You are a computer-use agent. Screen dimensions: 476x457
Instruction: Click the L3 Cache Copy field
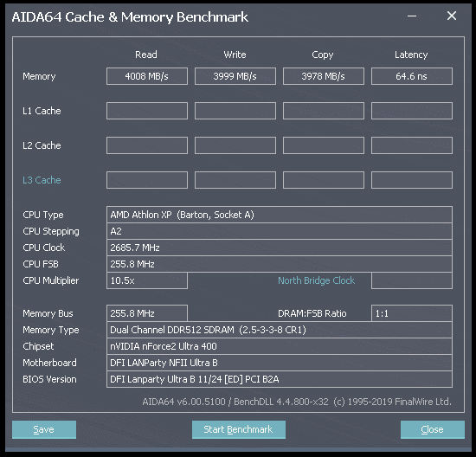point(324,180)
